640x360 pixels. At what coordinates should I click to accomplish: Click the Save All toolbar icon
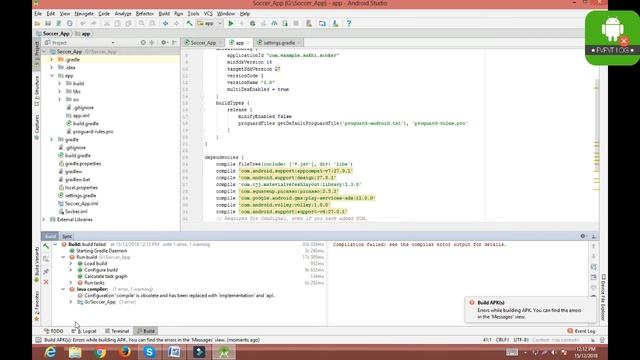pos(48,24)
